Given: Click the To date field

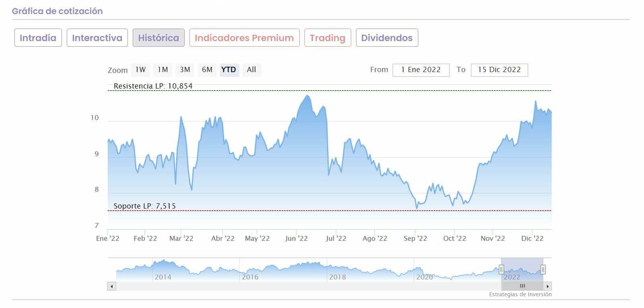Looking at the screenshot, I should pos(499,70).
